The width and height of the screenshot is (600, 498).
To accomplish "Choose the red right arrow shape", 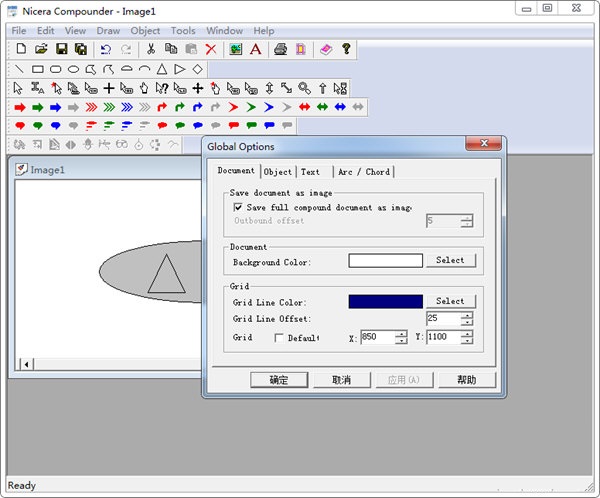I will [20, 107].
